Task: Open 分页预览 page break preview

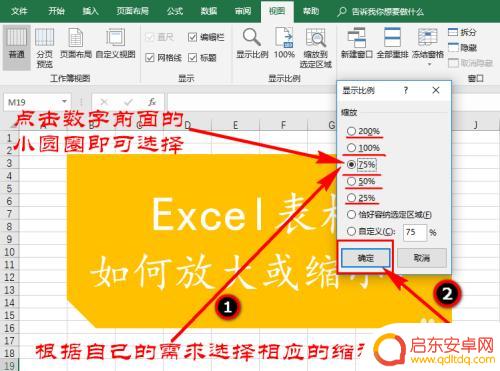Action: coord(45,47)
